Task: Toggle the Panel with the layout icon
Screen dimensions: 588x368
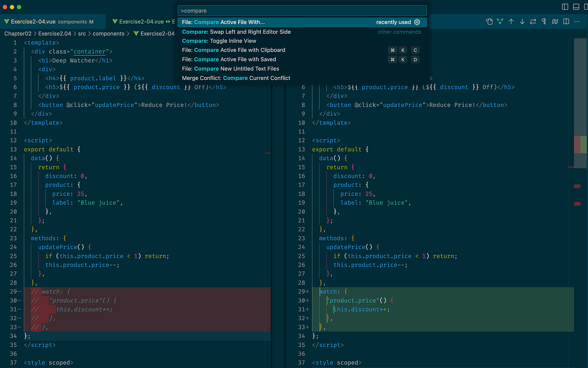Action: tap(576, 6)
